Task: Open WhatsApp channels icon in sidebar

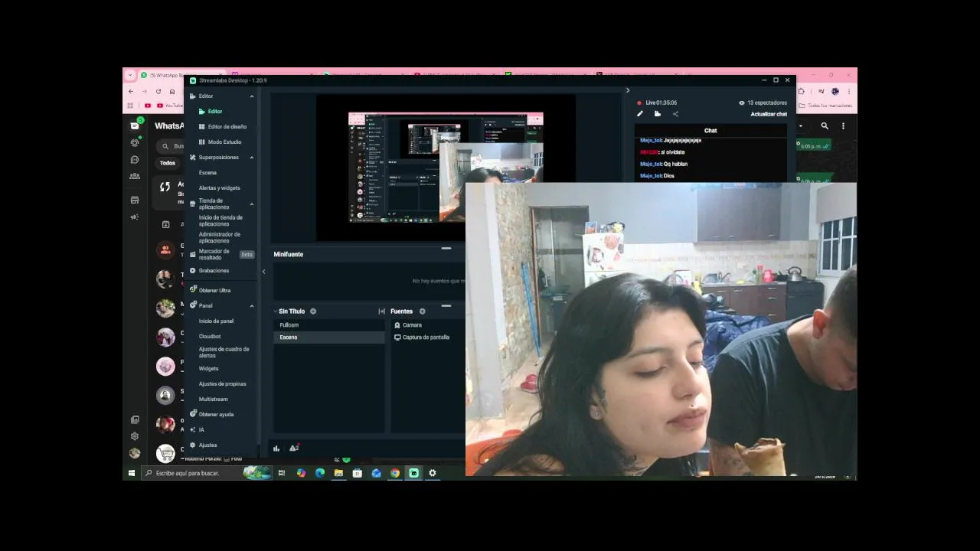Action: click(135, 160)
